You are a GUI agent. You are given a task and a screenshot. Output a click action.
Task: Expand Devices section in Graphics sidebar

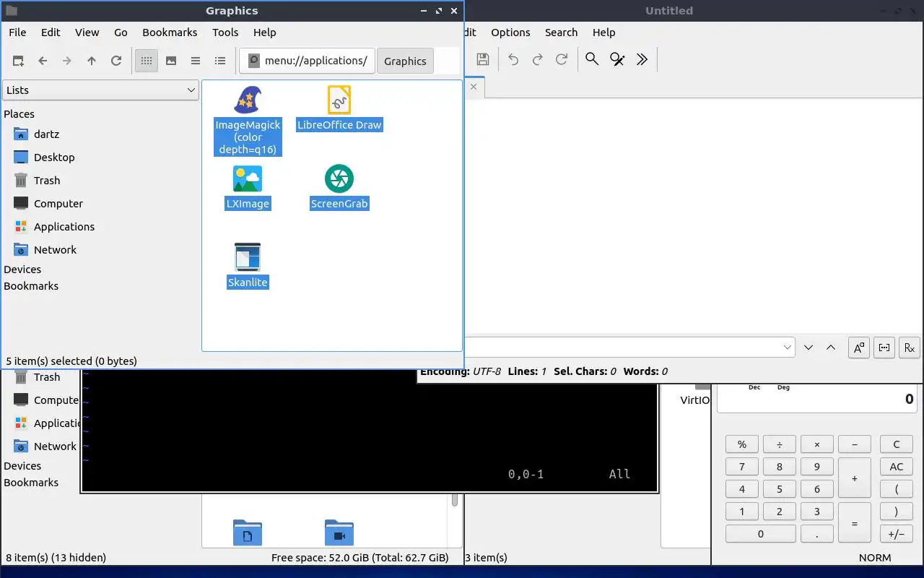tap(22, 269)
